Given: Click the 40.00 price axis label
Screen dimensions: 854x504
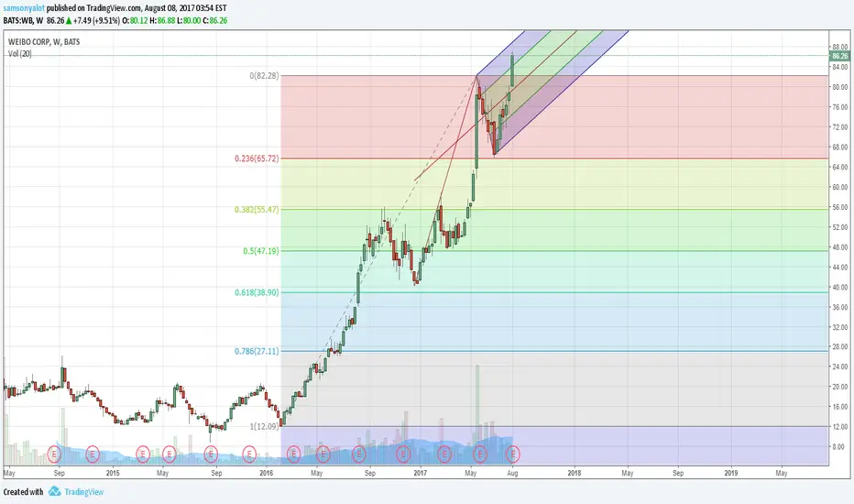Looking at the screenshot, I should (840, 287).
